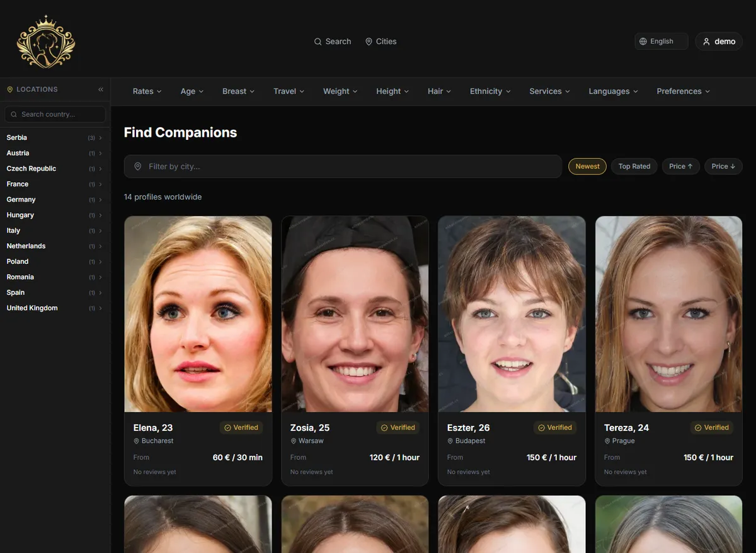
Task: Open the Services filter menu
Action: (x=549, y=91)
